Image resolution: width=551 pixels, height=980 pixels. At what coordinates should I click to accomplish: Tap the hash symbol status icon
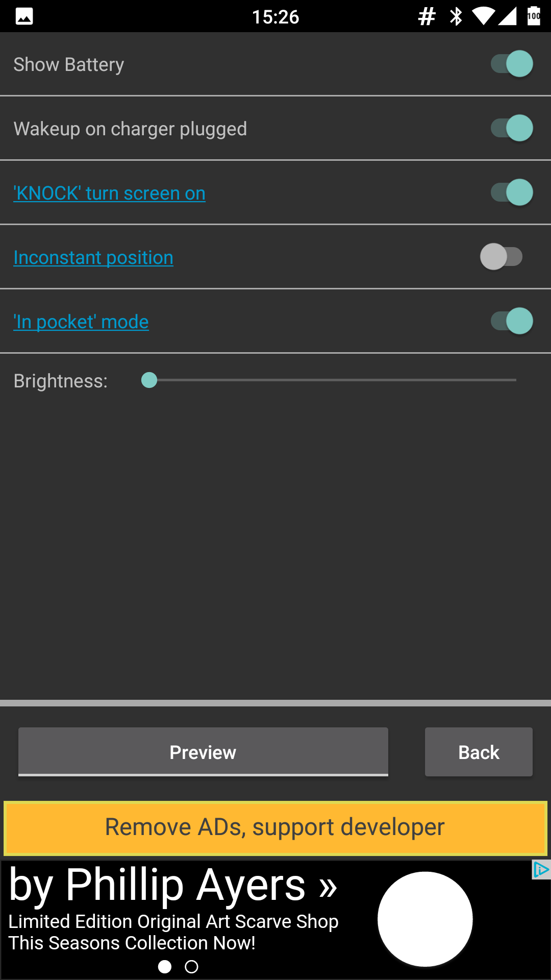(427, 16)
